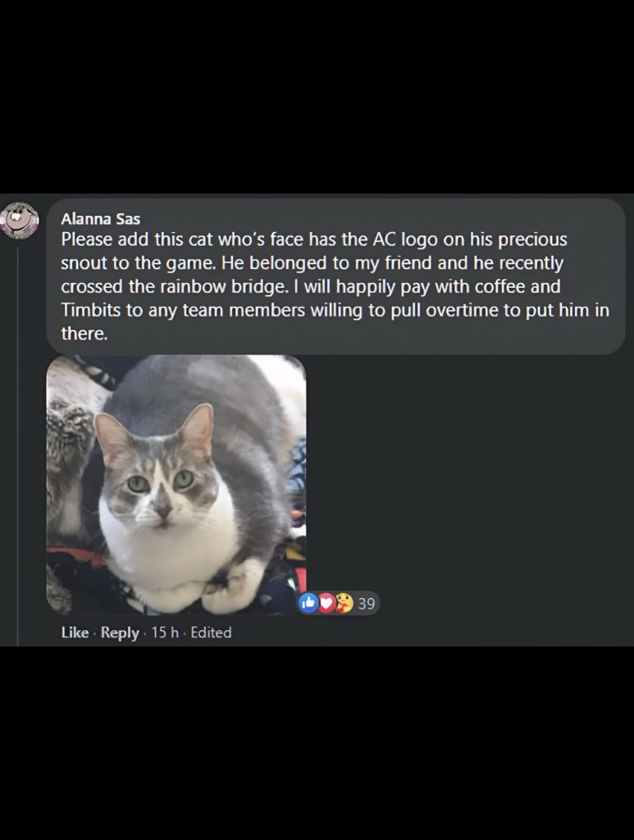Open the 15 h timestamp link

[x=164, y=632]
